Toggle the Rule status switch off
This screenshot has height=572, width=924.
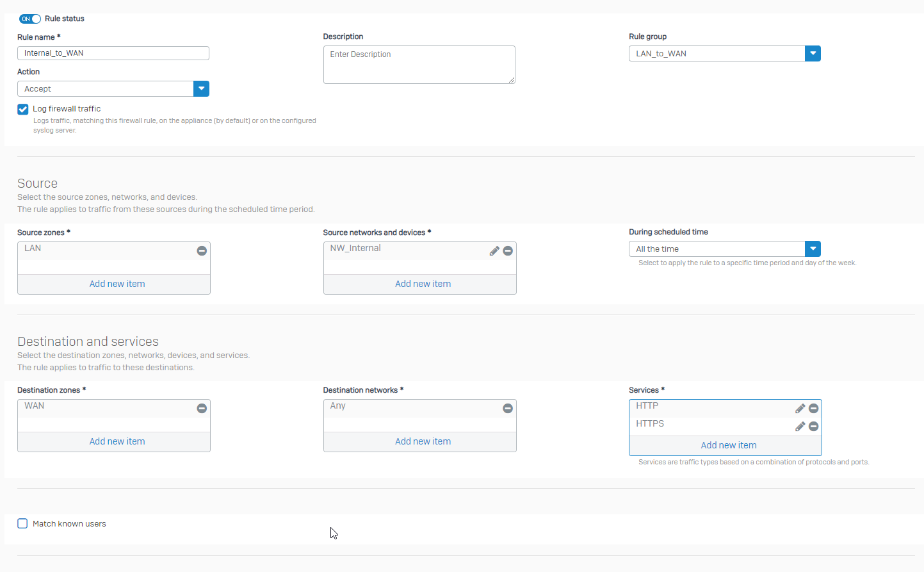[30, 19]
